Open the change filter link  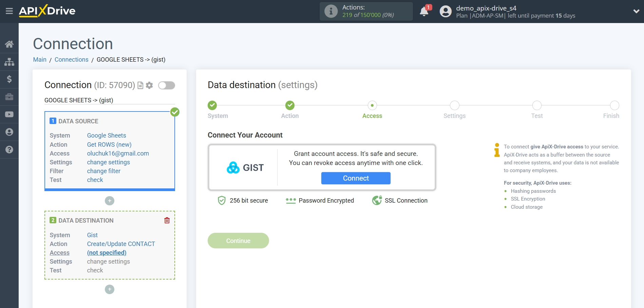103,171
